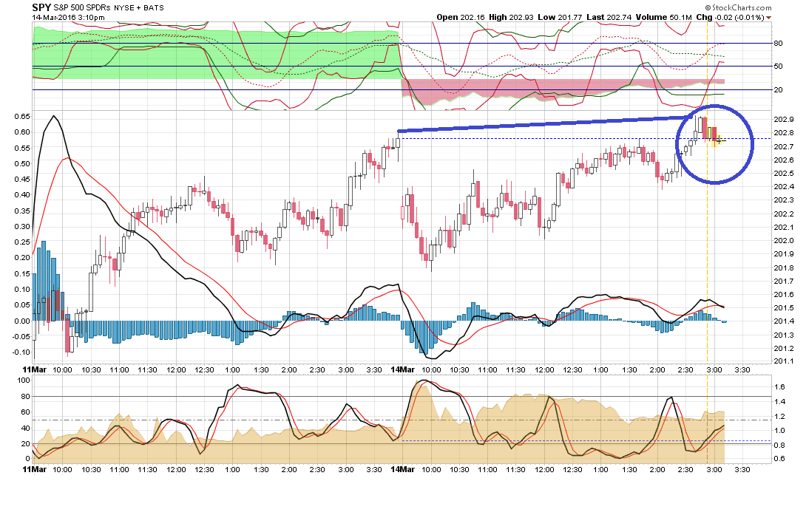Viewport: 806px width, 532px height.
Task: Click the 1.0 label on the bottom panel's right scale
Action: [x=779, y=431]
